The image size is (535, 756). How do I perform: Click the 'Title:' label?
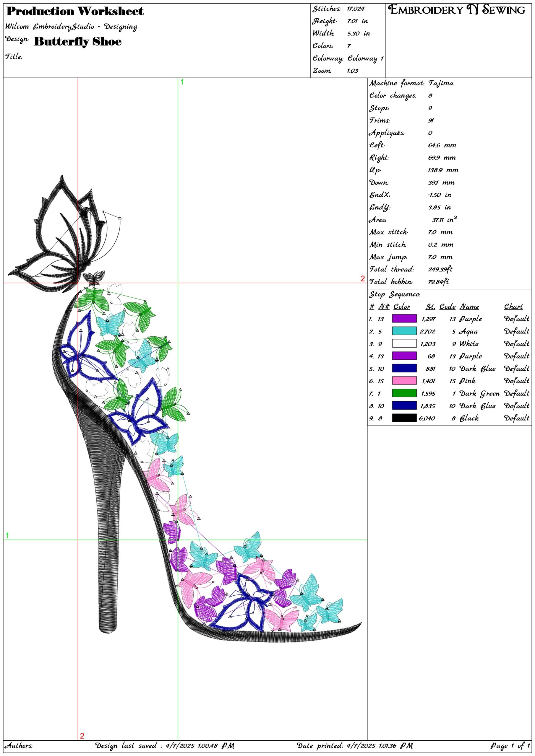pyautogui.click(x=14, y=56)
